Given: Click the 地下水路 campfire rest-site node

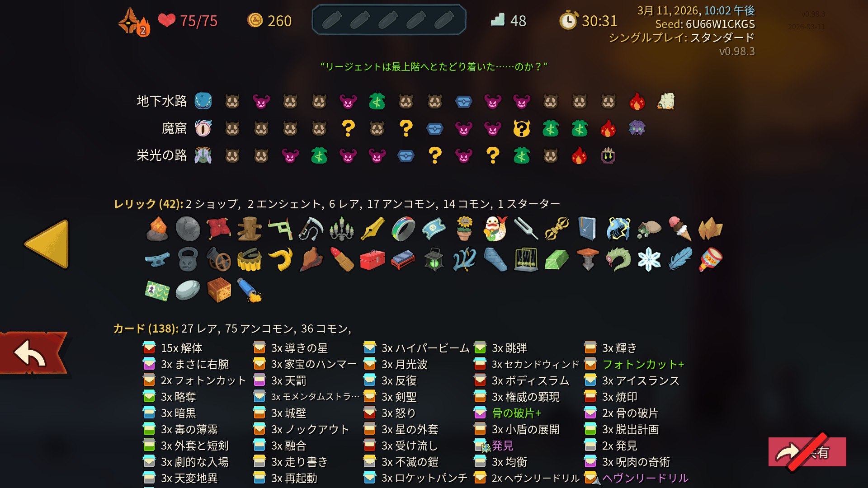Looking at the screenshot, I should tap(637, 101).
